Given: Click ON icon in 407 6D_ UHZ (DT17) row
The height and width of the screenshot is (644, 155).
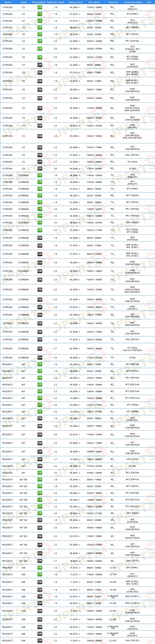Looking at the screenshot, I should [x=40, y=459].
